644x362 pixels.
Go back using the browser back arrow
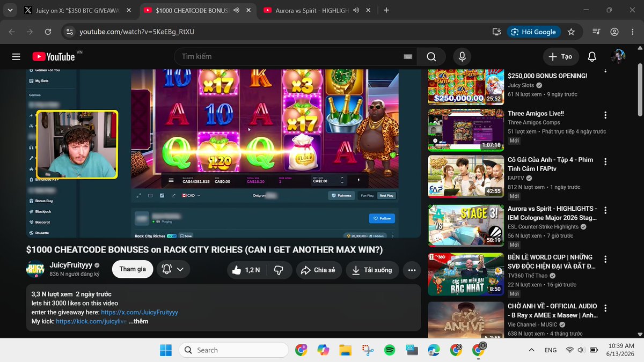click(12, 32)
